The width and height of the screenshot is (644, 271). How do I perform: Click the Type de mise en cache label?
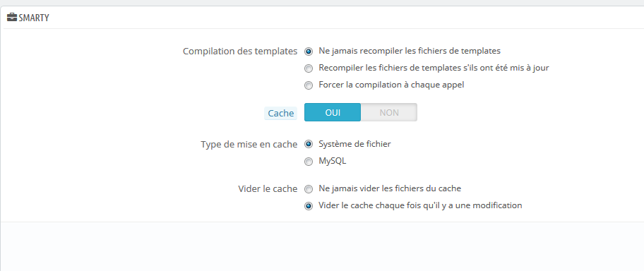(x=249, y=144)
